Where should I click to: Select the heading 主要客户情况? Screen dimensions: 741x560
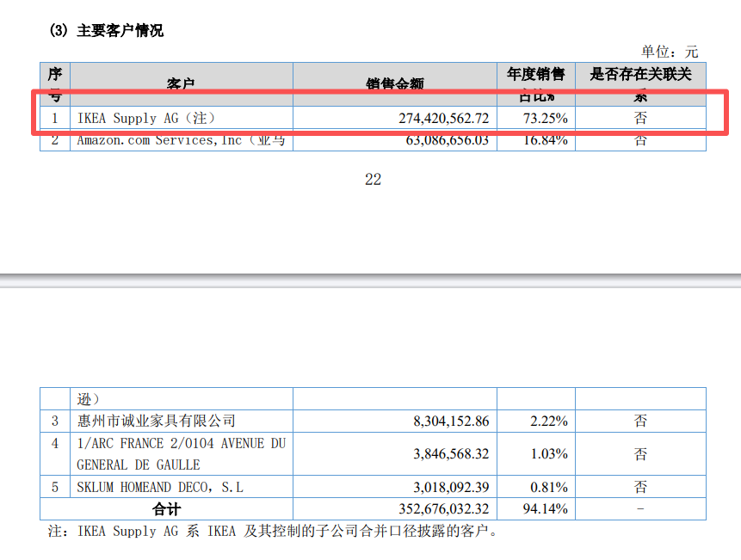pyautogui.click(x=120, y=31)
